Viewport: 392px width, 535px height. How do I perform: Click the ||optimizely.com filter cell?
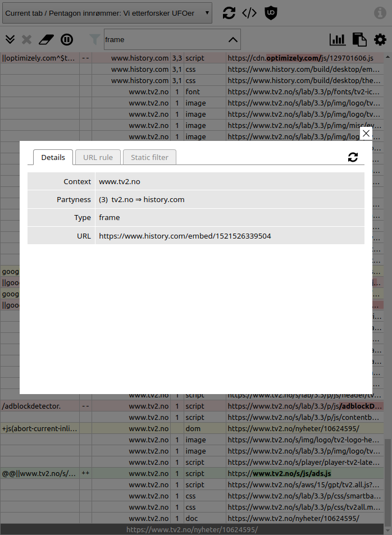coord(40,58)
